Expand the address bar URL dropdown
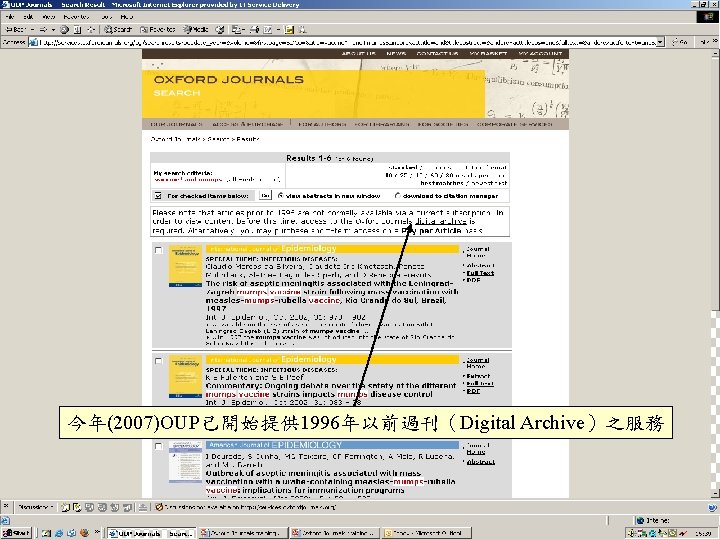 pyautogui.click(x=660, y=42)
